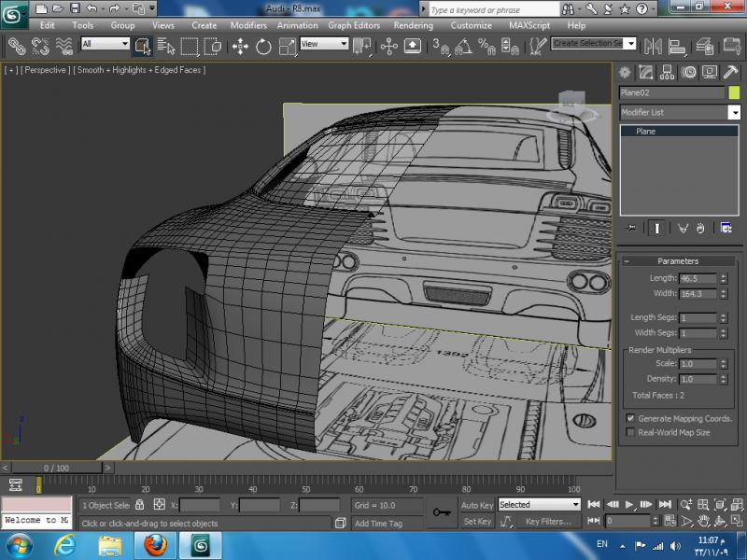
Task: Open the selection filter All dropdown
Action: (106, 44)
